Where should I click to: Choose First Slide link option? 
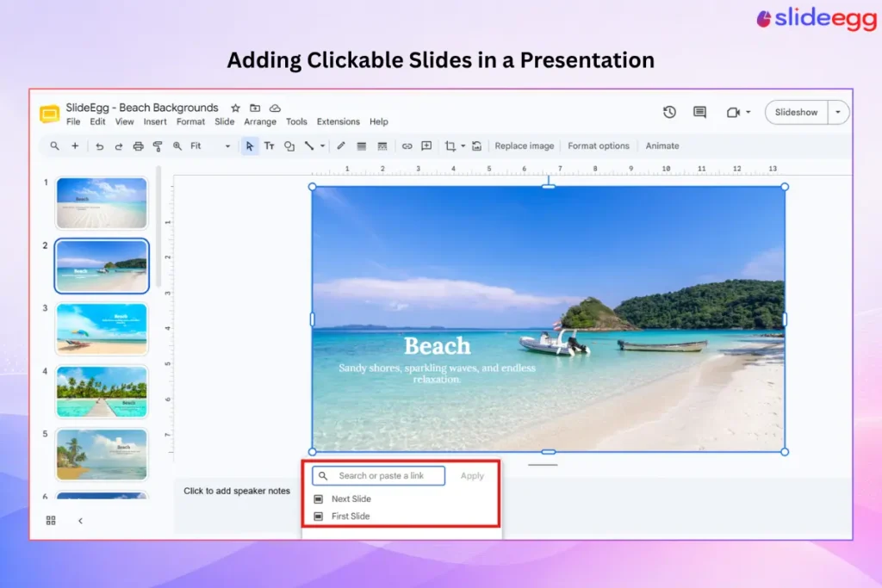(351, 517)
